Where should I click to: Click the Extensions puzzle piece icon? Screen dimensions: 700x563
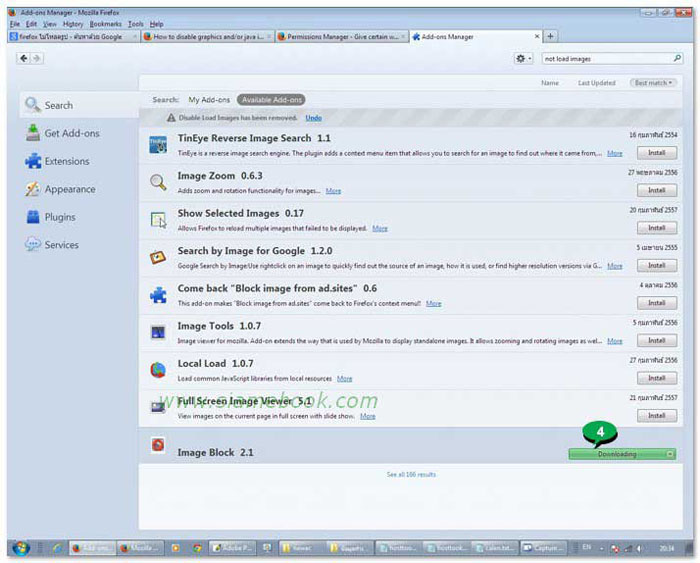tap(33, 161)
